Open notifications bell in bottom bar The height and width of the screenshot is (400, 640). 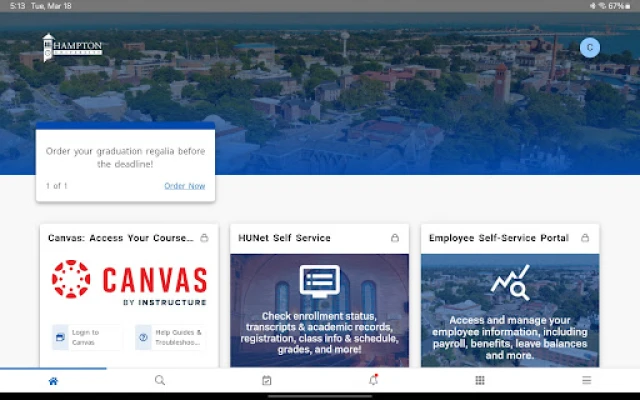click(373, 381)
